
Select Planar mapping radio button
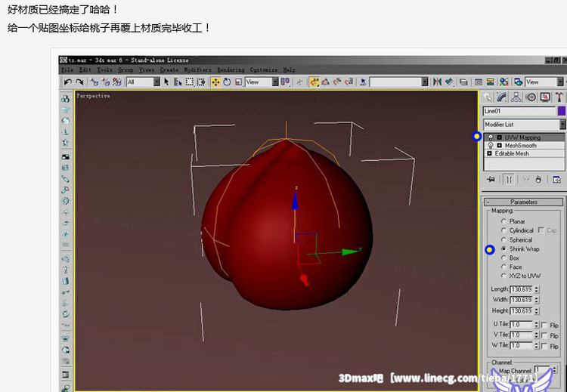click(503, 221)
